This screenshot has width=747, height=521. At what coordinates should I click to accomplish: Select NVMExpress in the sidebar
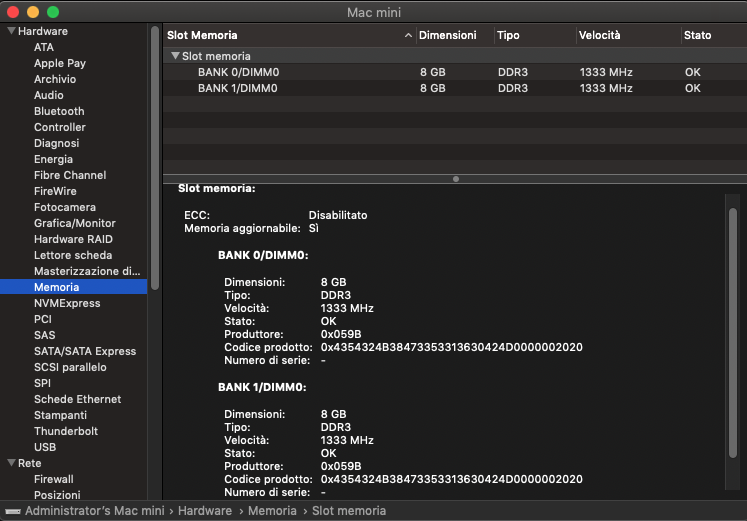[67, 303]
